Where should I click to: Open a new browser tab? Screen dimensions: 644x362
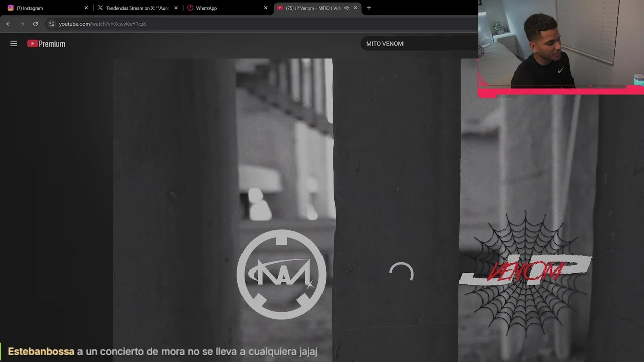click(x=369, y=8)
